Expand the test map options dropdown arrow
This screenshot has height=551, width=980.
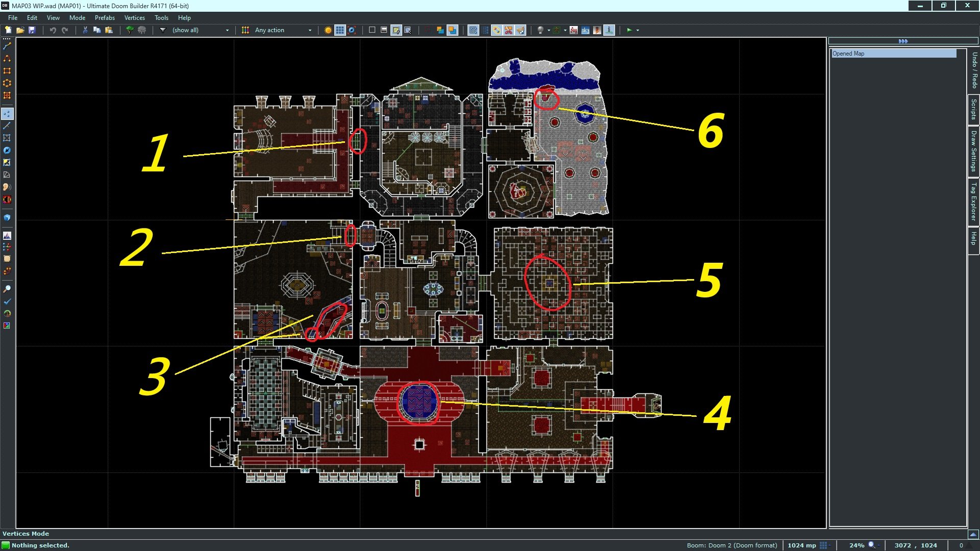pos(638,30)
